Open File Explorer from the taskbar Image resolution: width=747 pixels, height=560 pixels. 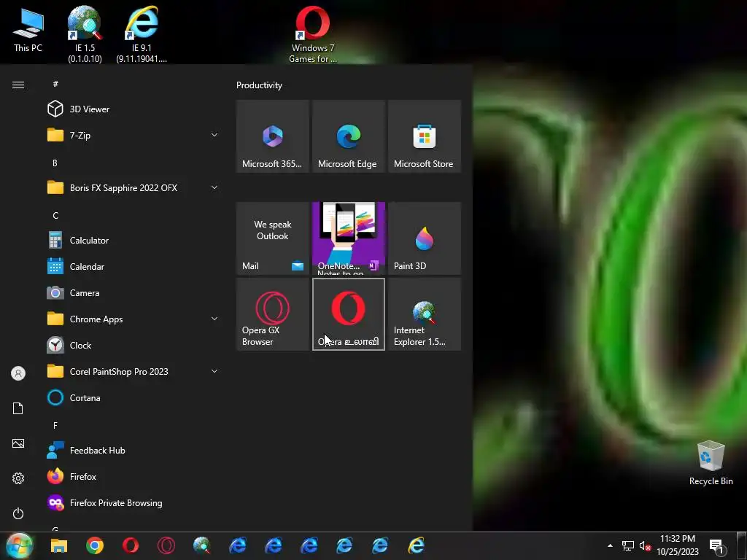59,545
